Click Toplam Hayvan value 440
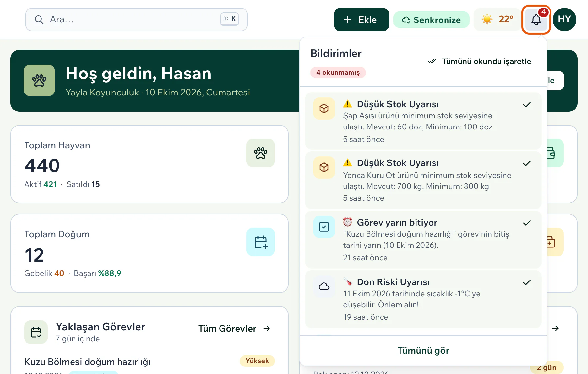The height and width of the screenshot is (374, 588). [42, 165]
